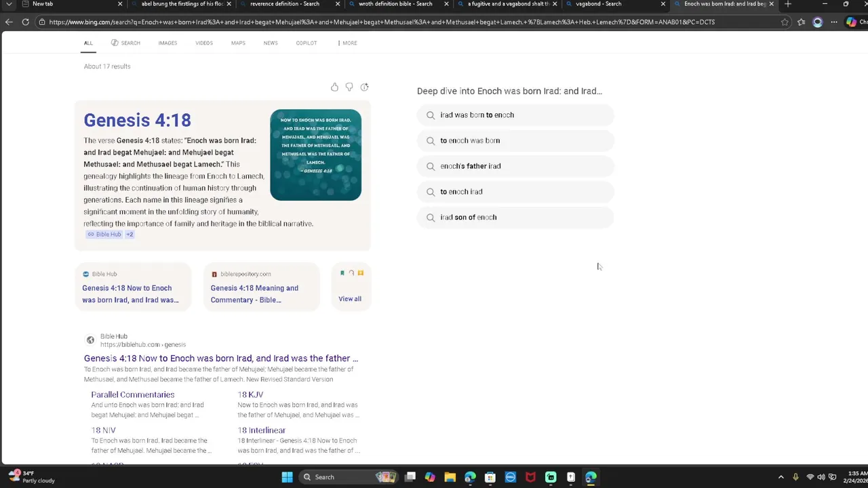This screenshot has height=488, width=868.
Task: Open Windows Start menu
Action: click(x=287, y=477)
